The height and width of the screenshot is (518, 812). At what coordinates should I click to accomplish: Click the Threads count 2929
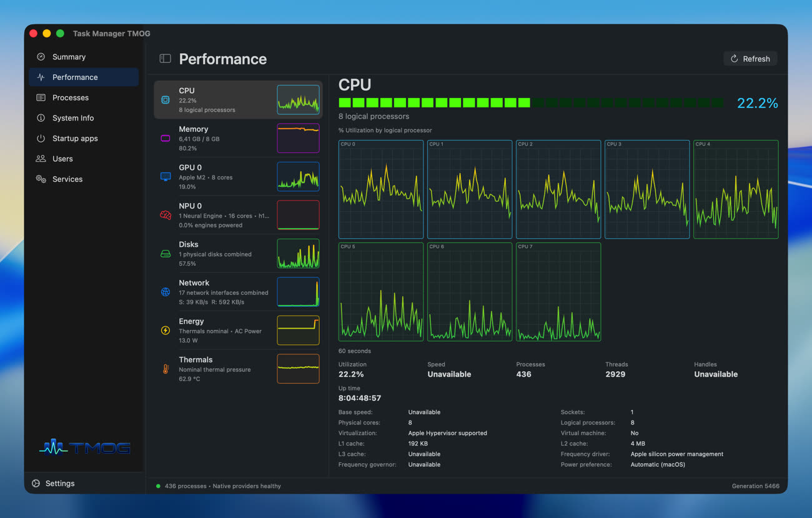coord(615,374)
